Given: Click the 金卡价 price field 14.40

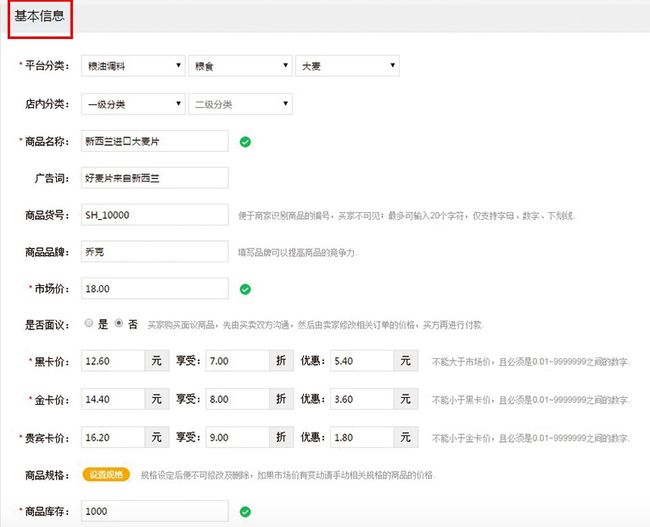Looking at the screenshot, I should (x=113, y=399).
